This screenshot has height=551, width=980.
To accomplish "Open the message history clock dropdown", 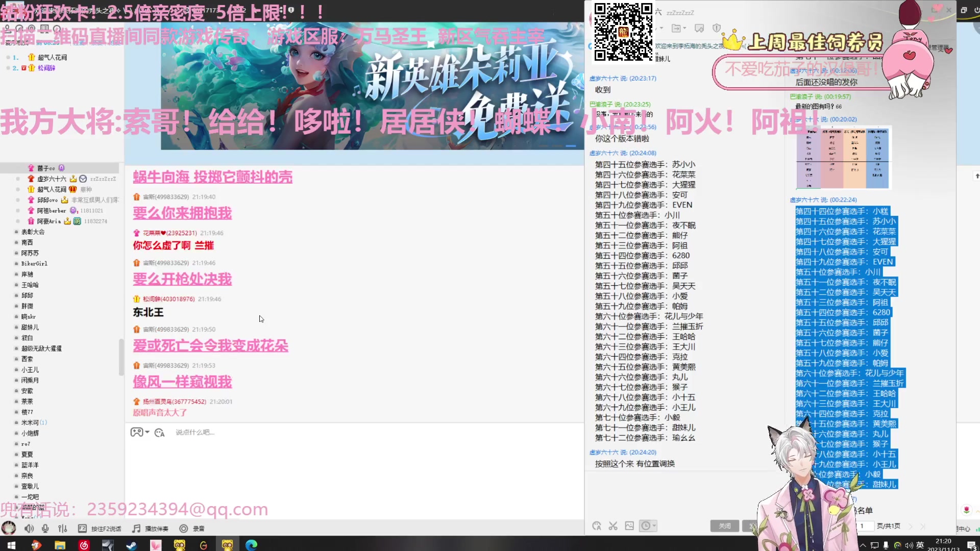I will coord(648,526).
